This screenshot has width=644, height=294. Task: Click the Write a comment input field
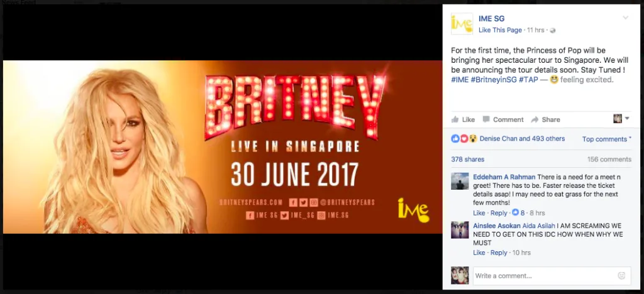(552, 276)
